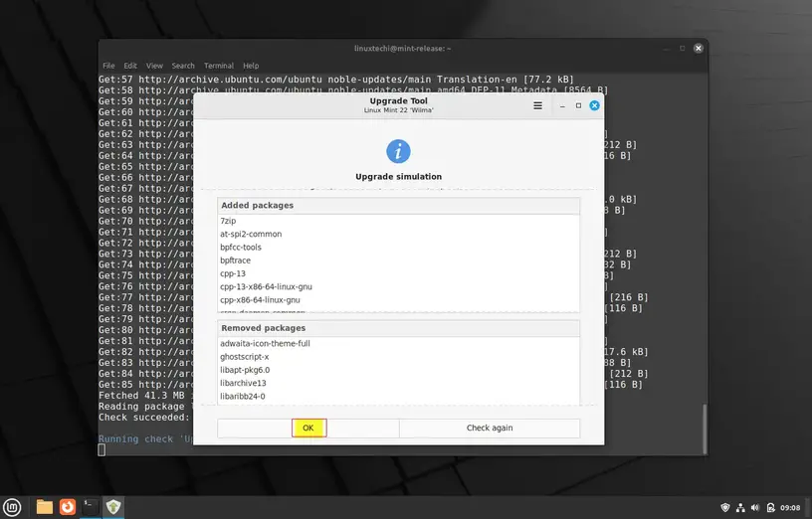
Task: Launch the Files folder from taskbar
Action: point(45,507)
